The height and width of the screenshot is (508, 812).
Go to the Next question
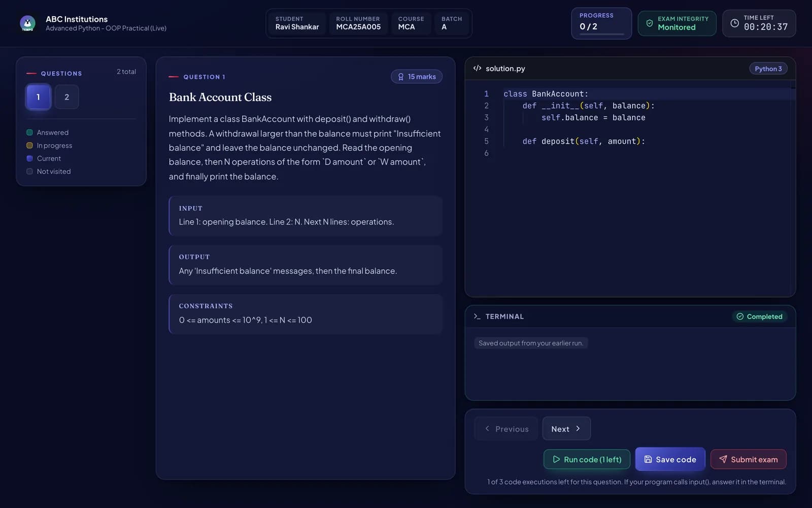pyautogui.click(x=566, y=429)
